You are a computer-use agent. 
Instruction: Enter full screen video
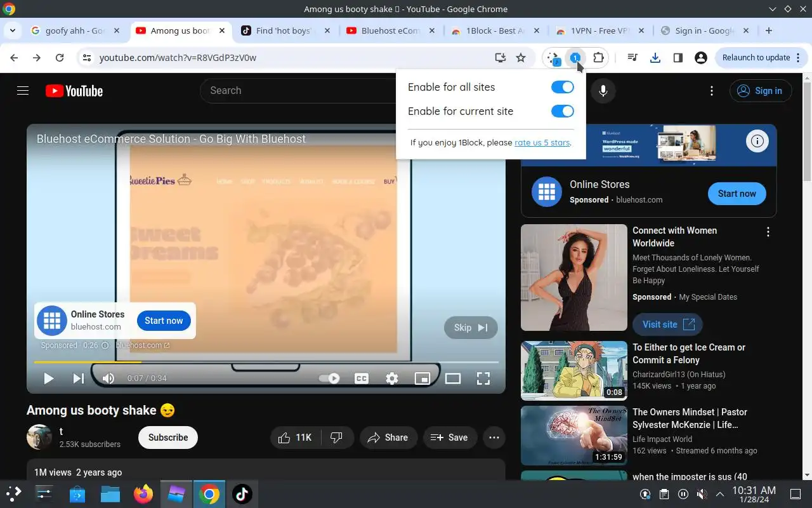pos(483,378)
